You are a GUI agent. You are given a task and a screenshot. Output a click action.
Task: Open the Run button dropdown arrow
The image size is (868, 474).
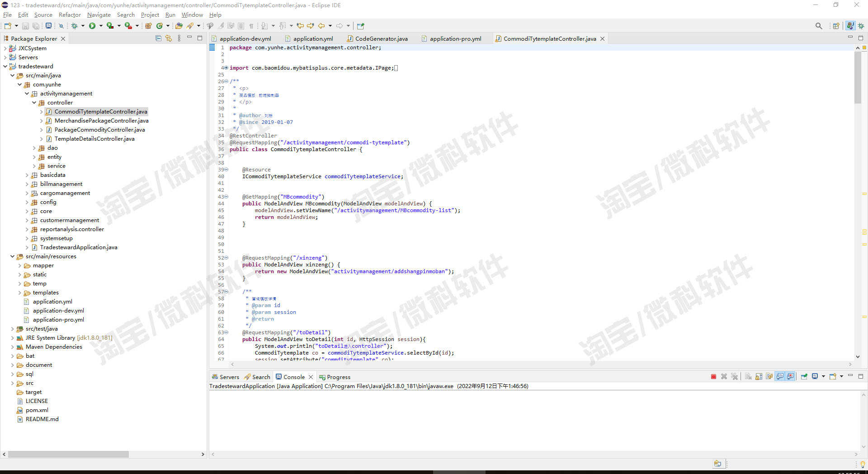pos(100,26)
